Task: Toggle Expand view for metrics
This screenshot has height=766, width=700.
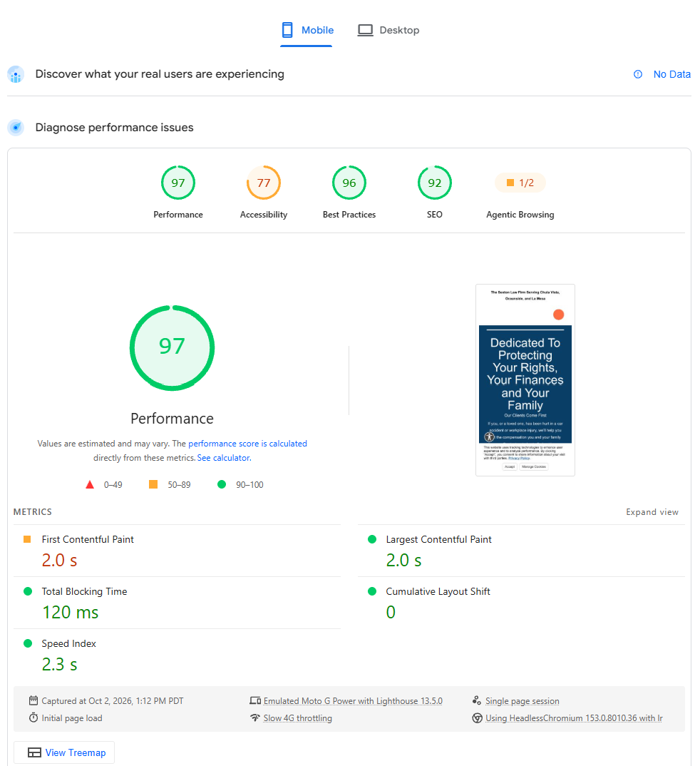Action: tap(652, 512)
